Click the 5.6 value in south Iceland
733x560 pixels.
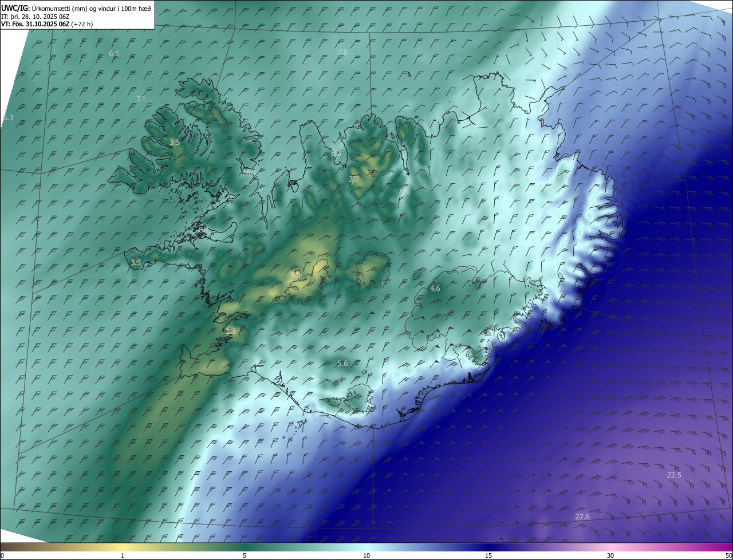[x=342, y=364]
